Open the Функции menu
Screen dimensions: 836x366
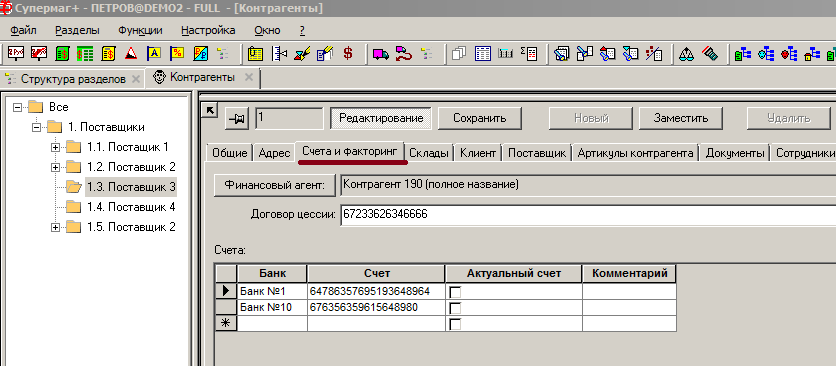click(x=140, y=30)
